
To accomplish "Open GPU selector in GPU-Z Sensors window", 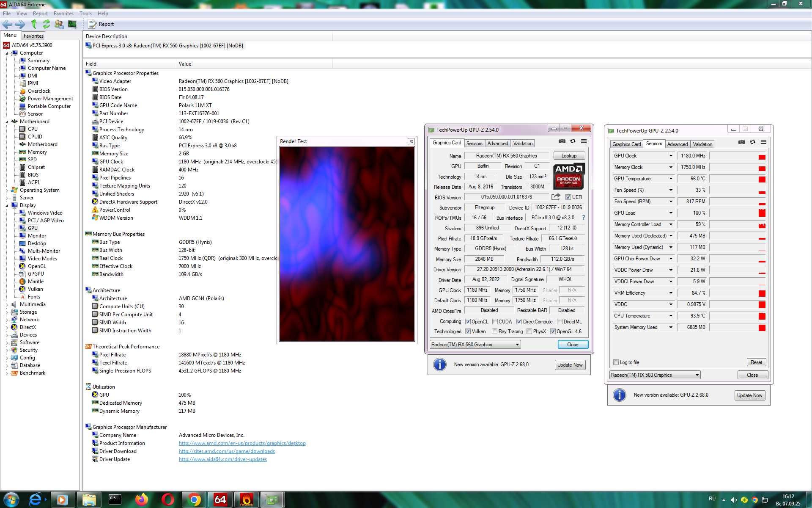I will 655,375.
